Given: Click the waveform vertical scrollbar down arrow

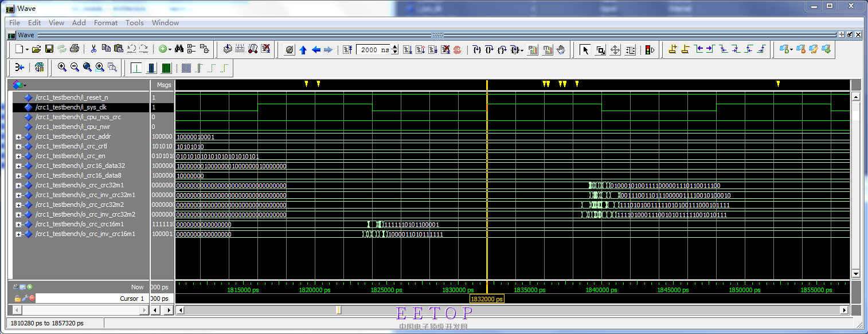Looking at the screenshot, I should (856, 274).
